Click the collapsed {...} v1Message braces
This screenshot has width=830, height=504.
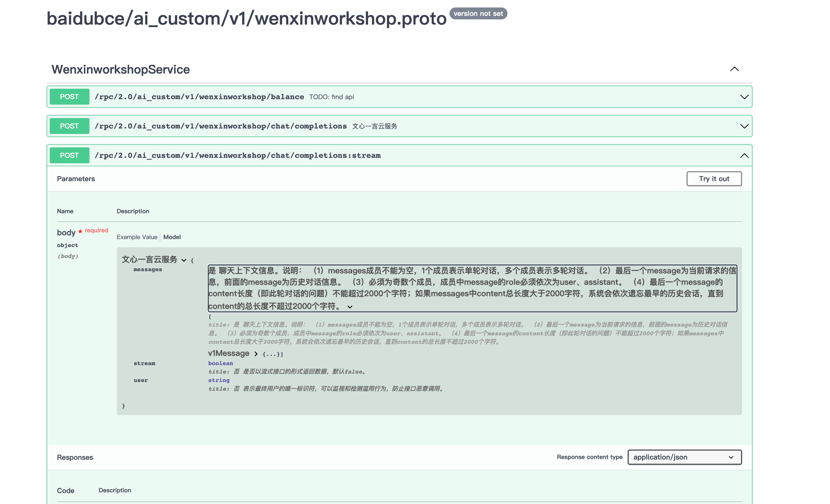point(272,354)
